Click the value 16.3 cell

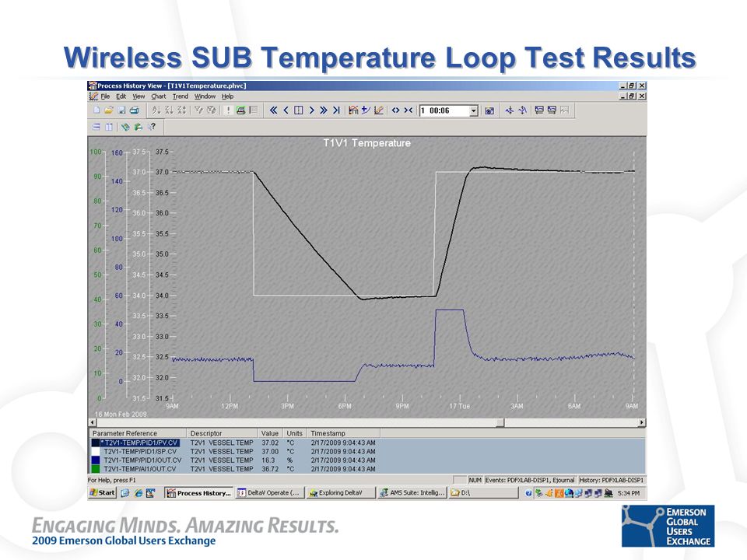pos(268,460)
